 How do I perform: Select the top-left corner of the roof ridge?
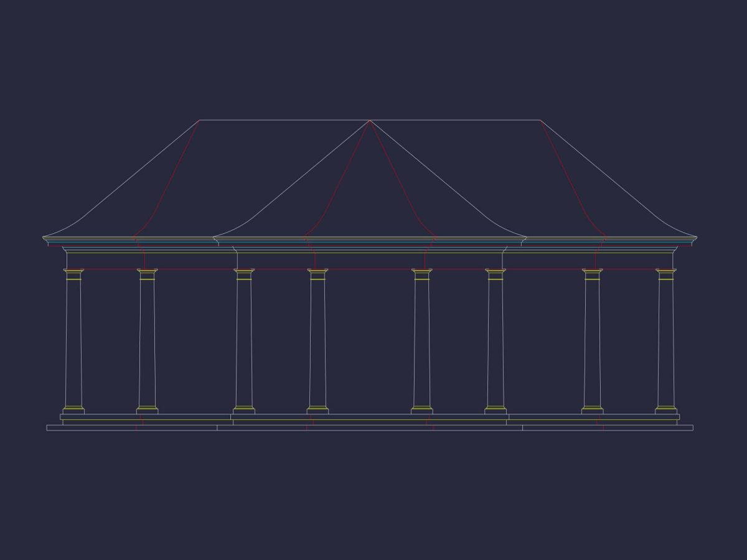[200, 120]
